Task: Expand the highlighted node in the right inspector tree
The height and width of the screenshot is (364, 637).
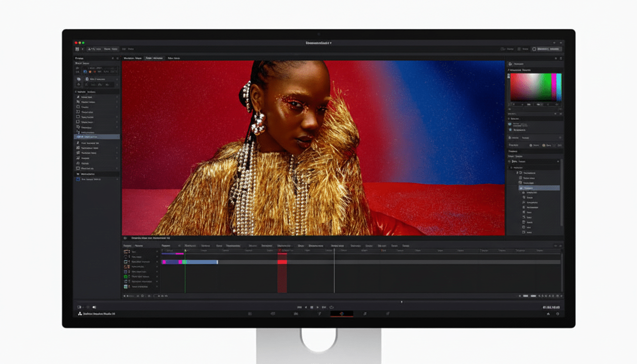Action: click(520, 188)
